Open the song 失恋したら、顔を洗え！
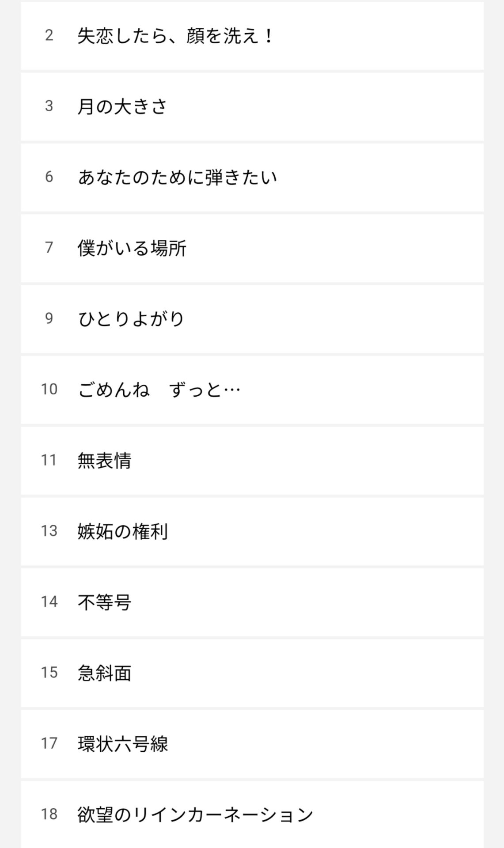The height and width of the screenshot is (848, 504). click(176, 36)
